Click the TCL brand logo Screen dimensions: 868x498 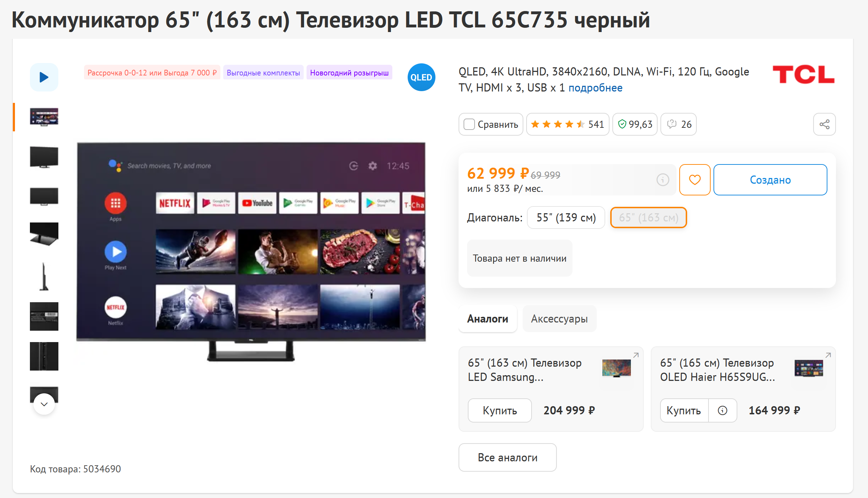[x=803, y=74]
